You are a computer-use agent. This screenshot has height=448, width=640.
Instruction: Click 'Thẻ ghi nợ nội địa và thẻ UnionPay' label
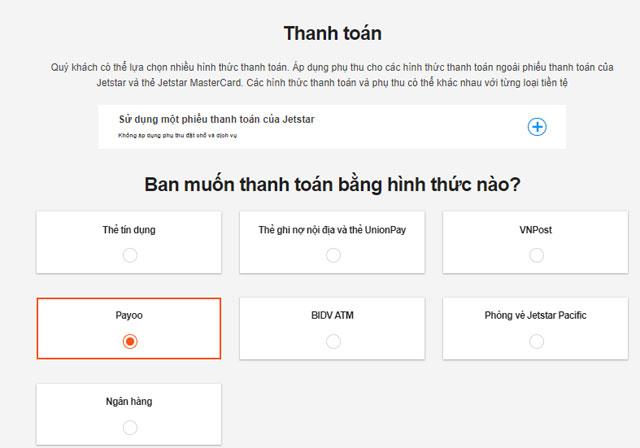coord(333,230)
